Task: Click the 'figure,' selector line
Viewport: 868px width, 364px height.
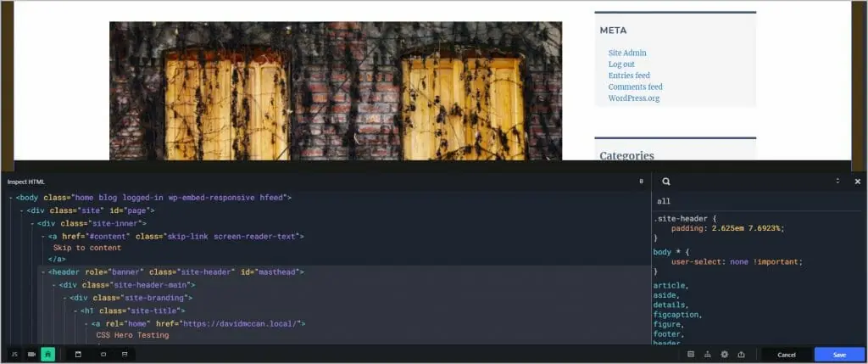Action: click(669, 325)
